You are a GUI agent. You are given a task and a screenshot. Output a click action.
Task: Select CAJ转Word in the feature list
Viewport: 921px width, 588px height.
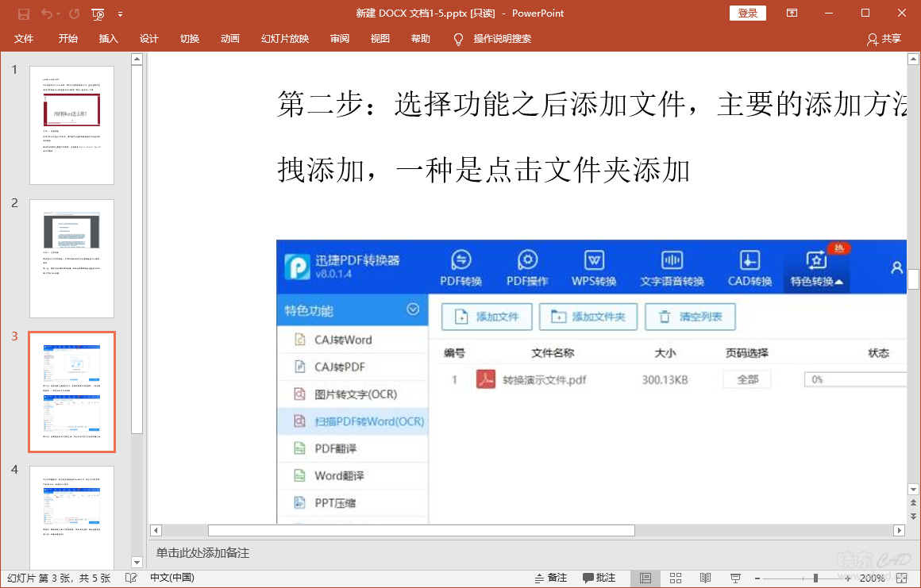pos(353,340)
